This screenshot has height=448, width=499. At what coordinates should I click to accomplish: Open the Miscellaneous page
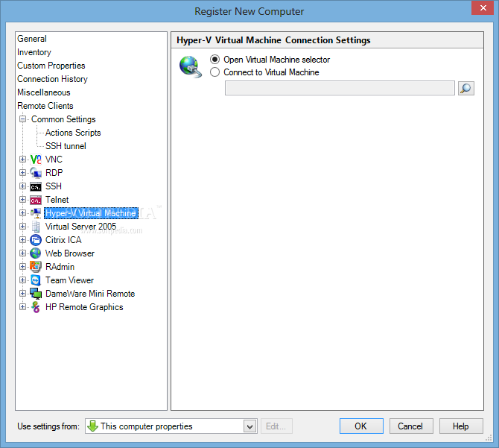pos(44,92)
